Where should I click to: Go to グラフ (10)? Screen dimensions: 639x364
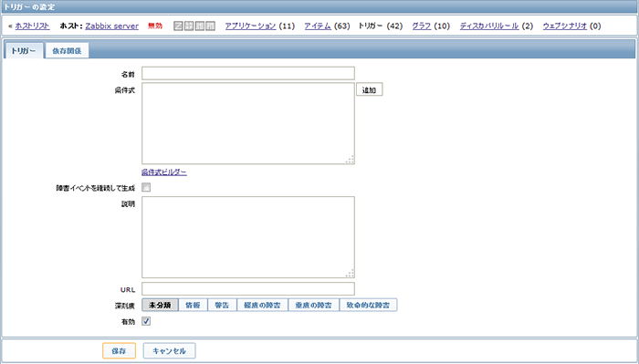coord(422,26)
